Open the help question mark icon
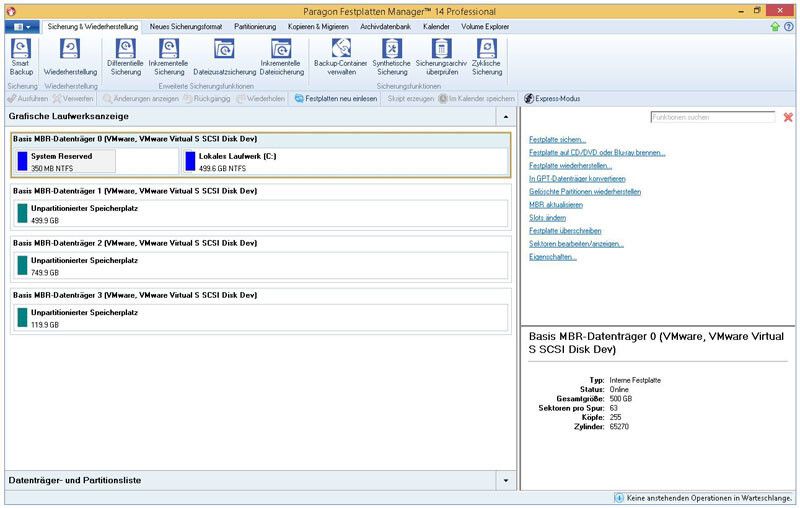 pyautogui.click(x=788, y=27)
